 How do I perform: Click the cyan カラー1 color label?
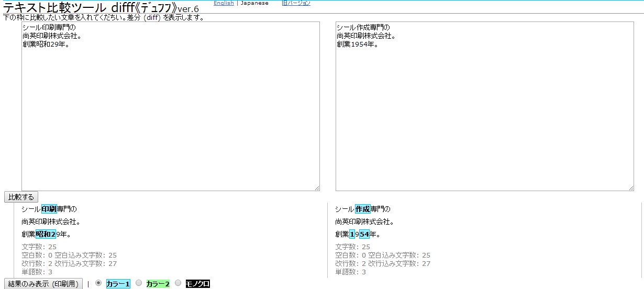(118, 284)
